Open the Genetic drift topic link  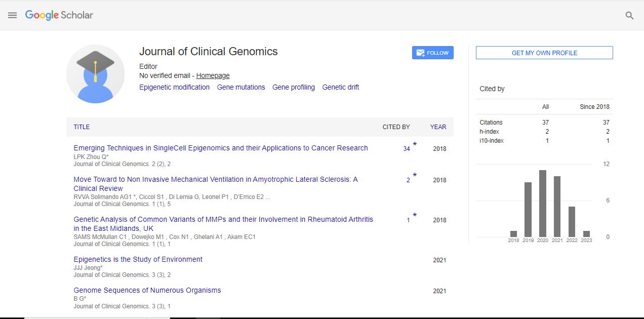(x=340, y=87)
